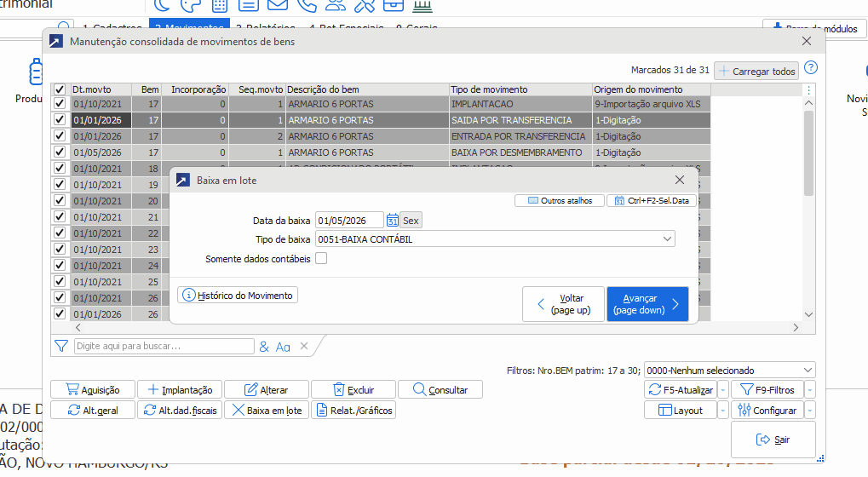Click the Consultar button

(440, 390)
